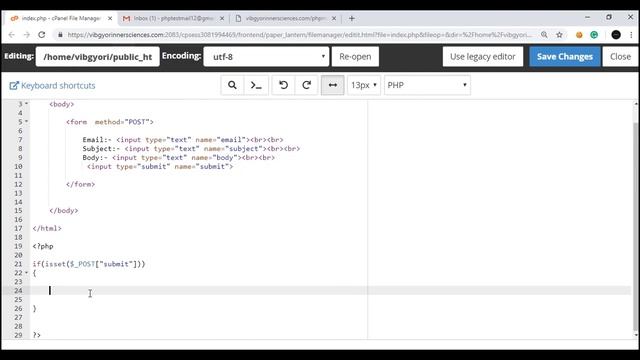This screenshot has height=360, width=640.
Task: Click Use legacy editor button
Action: [x=482, y=56]
